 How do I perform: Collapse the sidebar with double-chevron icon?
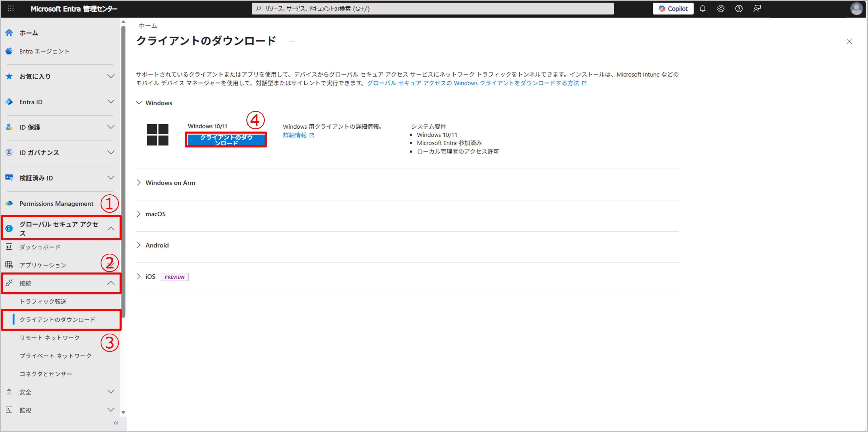tap(116, 423)
